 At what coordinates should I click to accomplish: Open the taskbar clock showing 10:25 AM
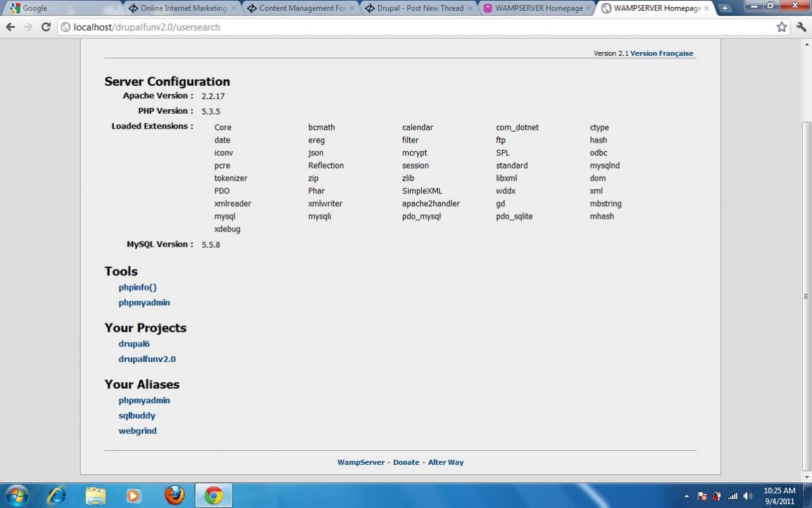(779, 496)
